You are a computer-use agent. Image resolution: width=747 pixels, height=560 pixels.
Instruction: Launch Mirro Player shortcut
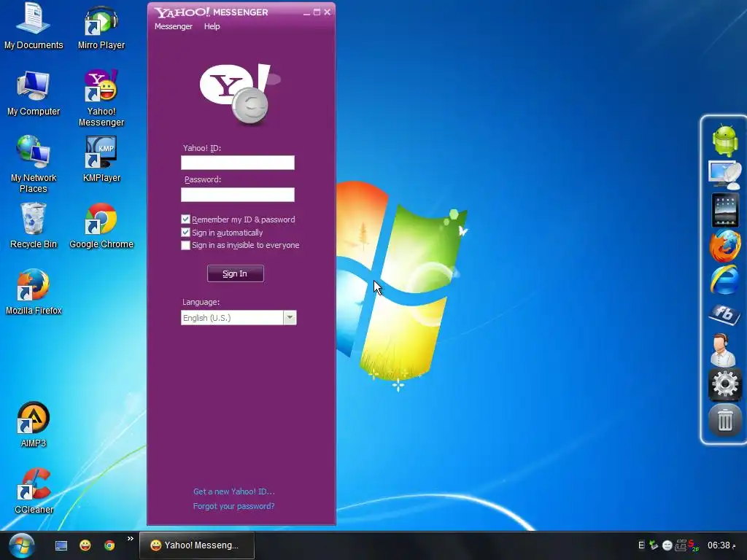101,26
